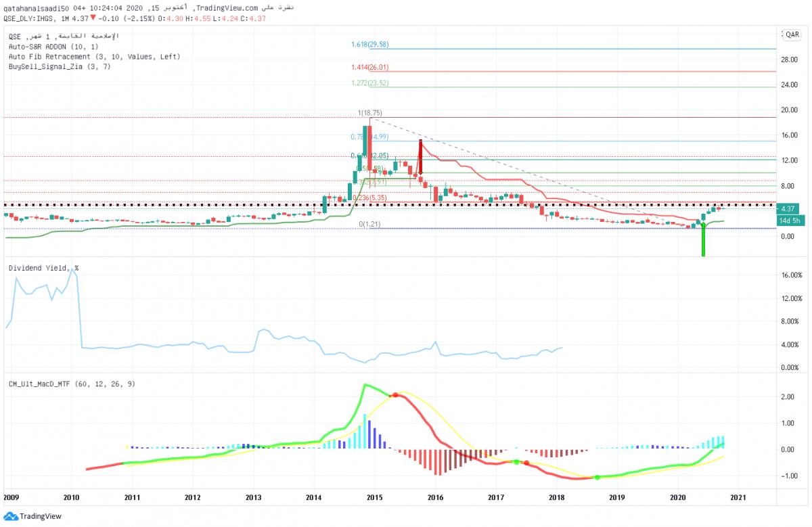The image size is (812, 527).
Task: Click the Dividend Yield, % pane title
Action: [x=43, y=268]
